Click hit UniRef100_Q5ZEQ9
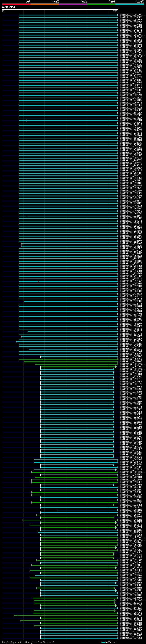The height and width of the screenshot is (644, 146). 131,352
